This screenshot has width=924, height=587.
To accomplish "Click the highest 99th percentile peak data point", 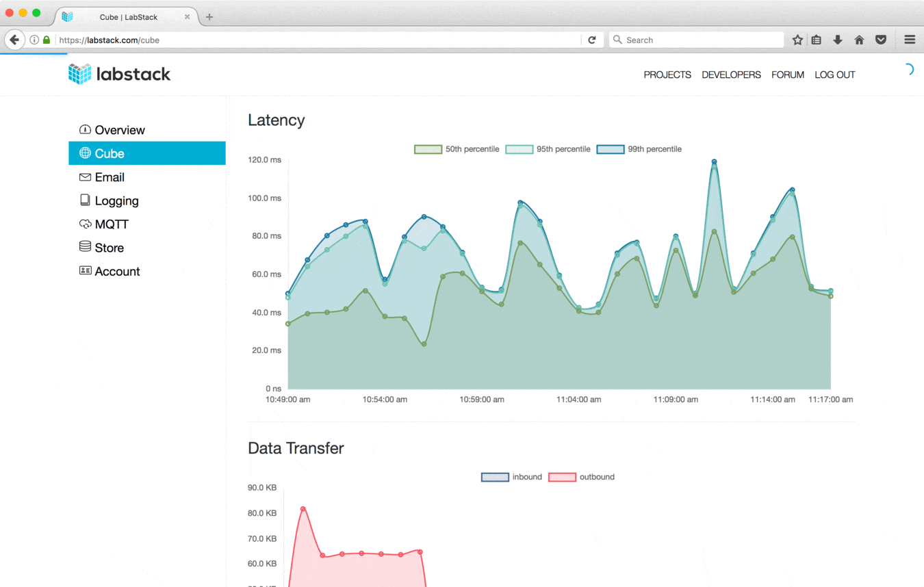I will coord(714,162).
